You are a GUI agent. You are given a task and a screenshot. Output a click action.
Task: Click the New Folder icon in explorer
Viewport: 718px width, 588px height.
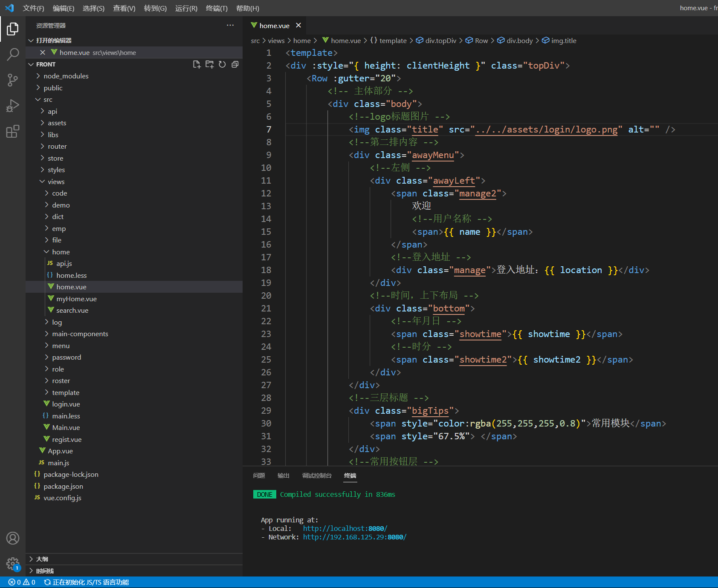(209, 64)
